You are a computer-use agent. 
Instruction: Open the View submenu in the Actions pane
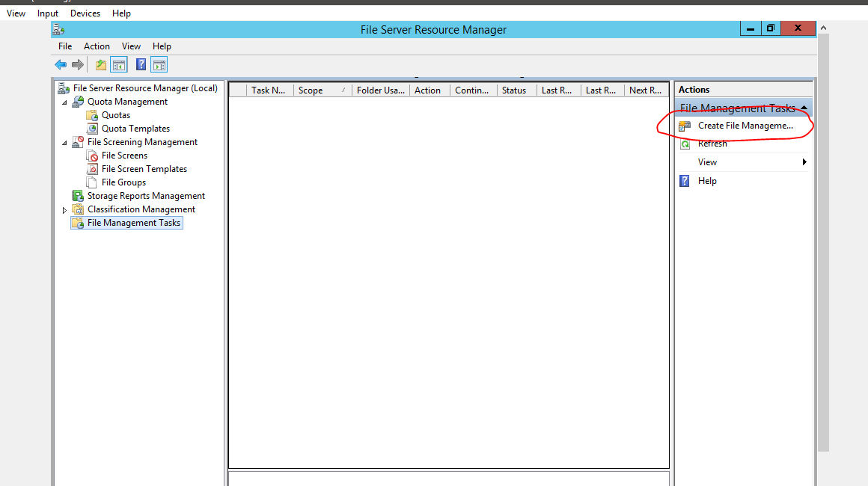pos(706,162)
